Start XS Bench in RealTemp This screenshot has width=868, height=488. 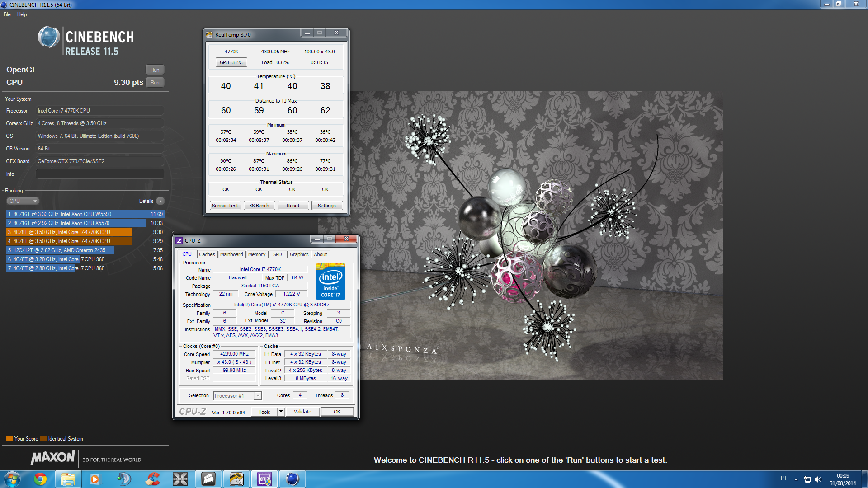click(259, 206)
